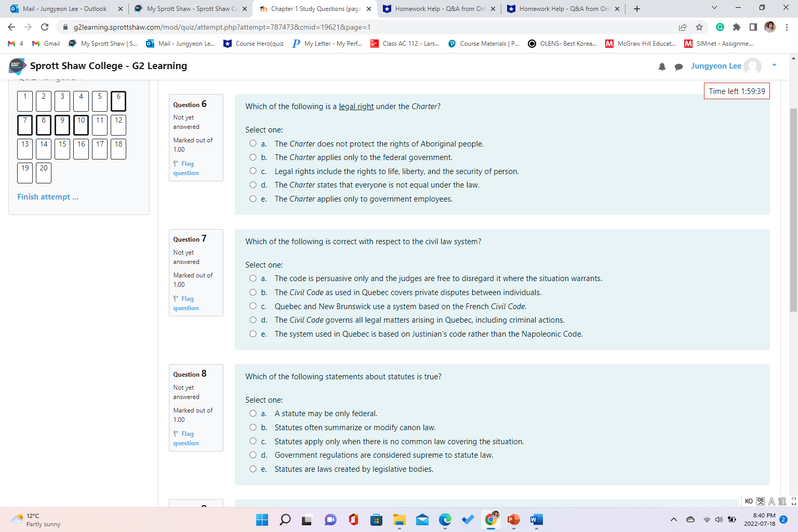Open the tab search chevron in title bar
Image resolution: width=798 pixels, height=532 pixels.
714,8
